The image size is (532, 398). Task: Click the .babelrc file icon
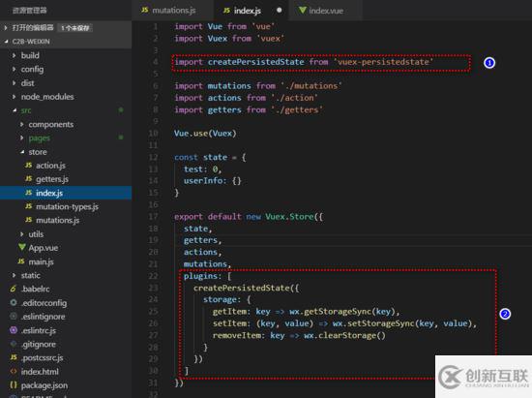(14, 289)
